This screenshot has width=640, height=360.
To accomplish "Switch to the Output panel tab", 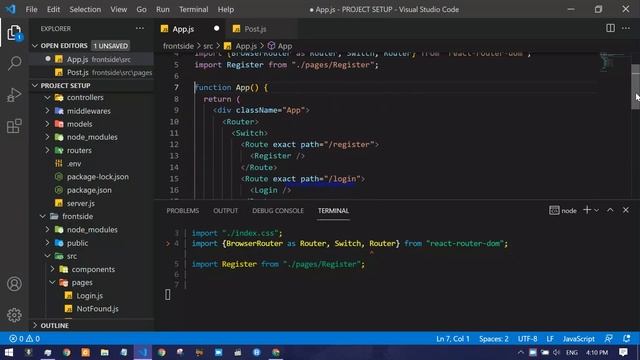I will click(x=225, y=211).
